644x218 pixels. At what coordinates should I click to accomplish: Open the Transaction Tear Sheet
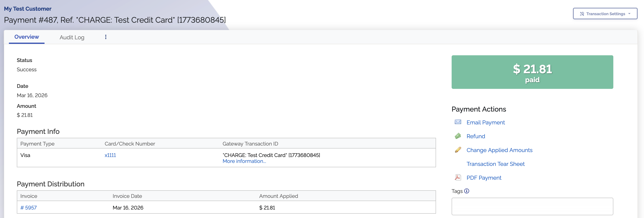pyautogui.click(x=495, y=164)
